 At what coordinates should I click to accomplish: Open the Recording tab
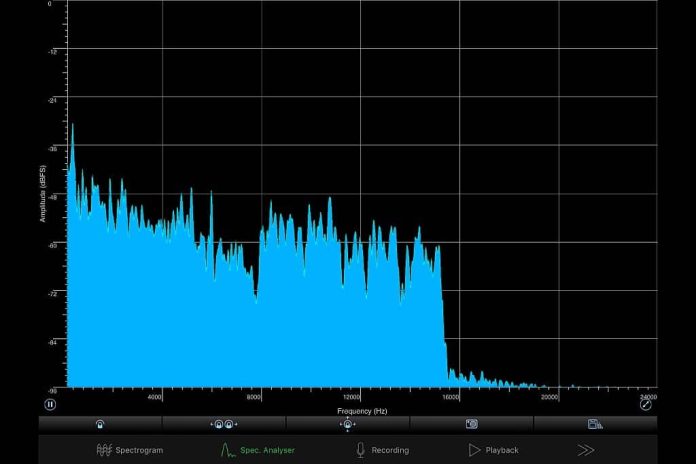click(383, 450)
